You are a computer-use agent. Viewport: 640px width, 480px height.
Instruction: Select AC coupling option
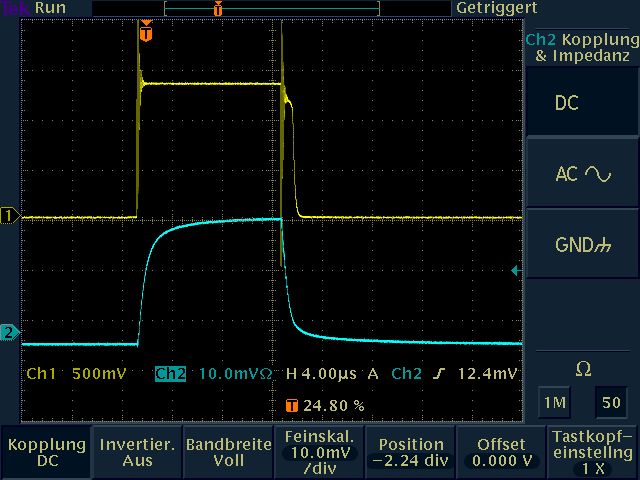pyautogui.click(x=582, y=174)
